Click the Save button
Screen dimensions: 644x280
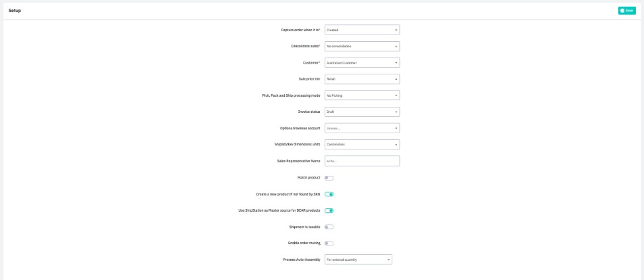(x=626, y=10)
